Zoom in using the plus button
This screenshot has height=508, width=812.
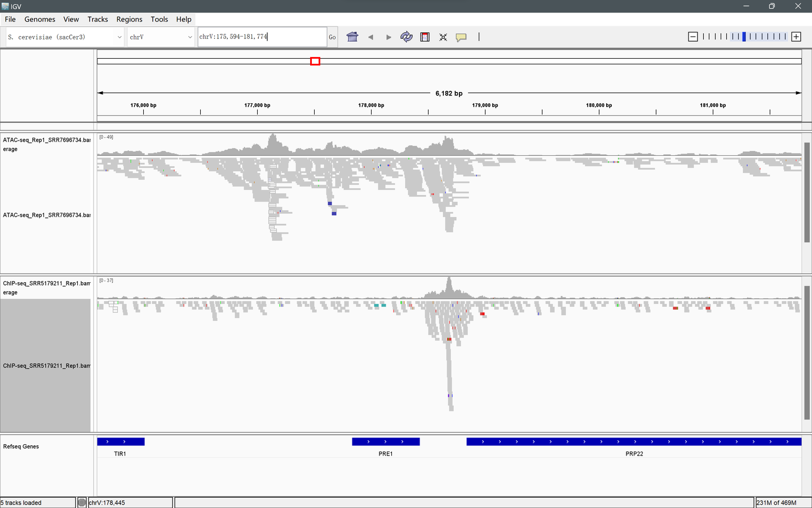(x=796, y=36)
